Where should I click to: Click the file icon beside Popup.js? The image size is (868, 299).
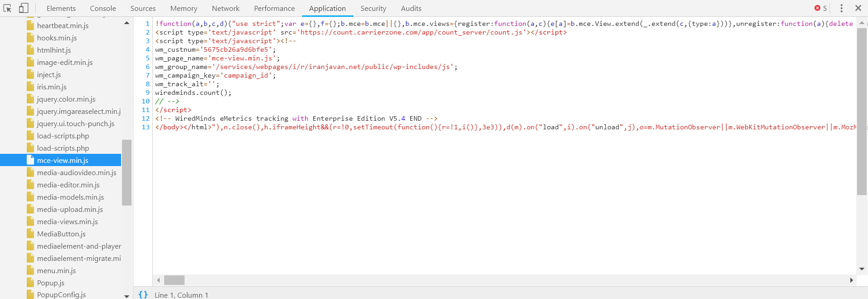click(x=30, y=283)
